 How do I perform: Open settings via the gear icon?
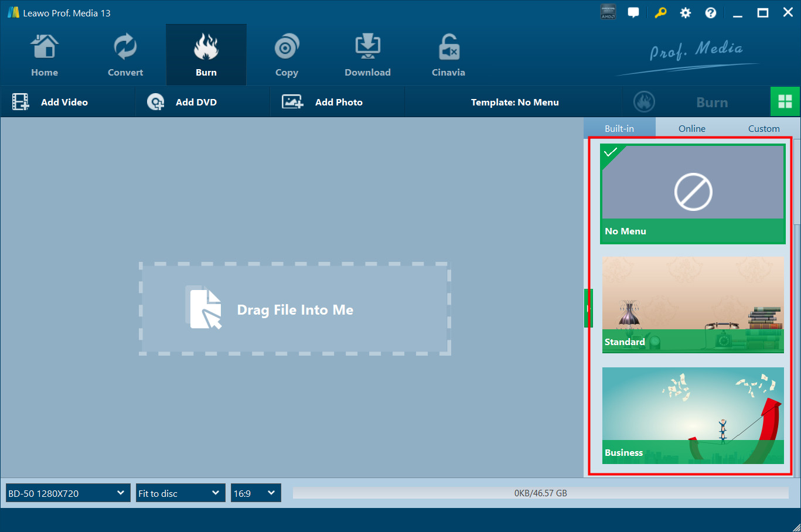coord(686,13)
